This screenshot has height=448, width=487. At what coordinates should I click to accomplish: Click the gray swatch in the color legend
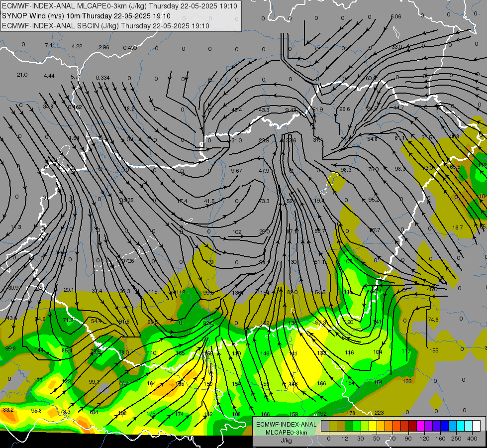(x=325, y=426)
